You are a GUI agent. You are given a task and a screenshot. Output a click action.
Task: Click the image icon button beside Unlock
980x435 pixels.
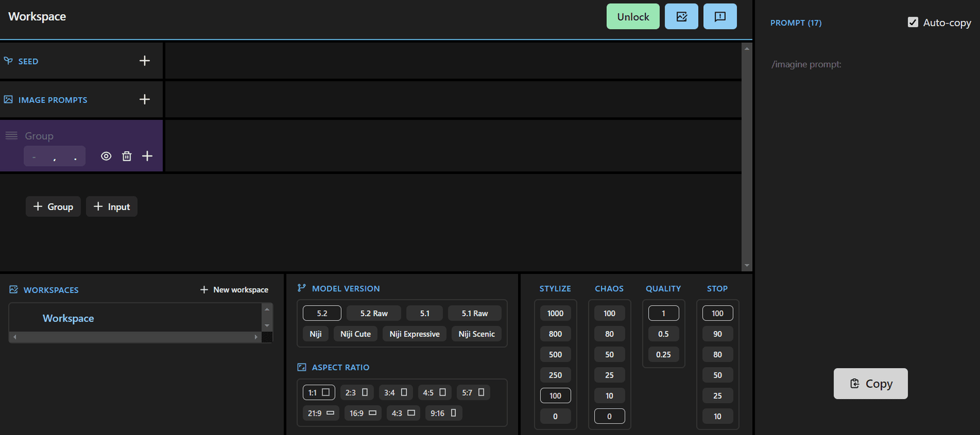pos(681,17)
